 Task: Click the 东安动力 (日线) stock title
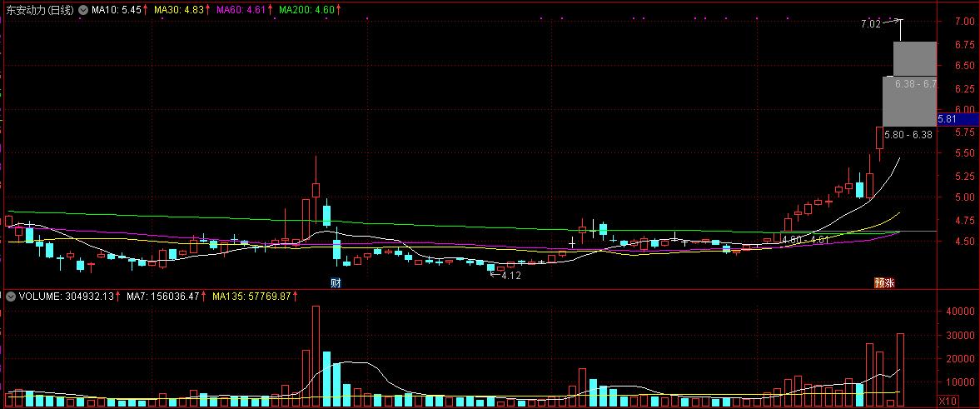(39, 10)
